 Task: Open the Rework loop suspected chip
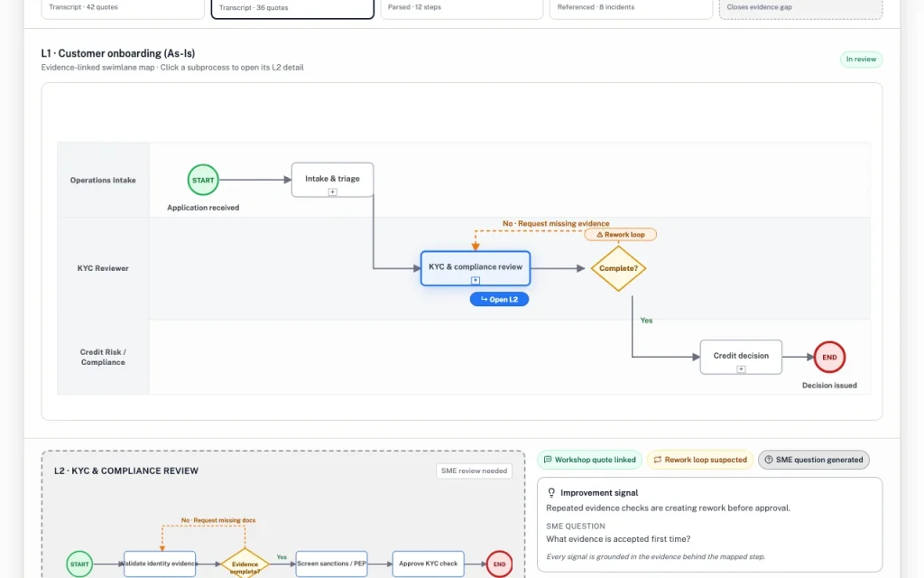coord(700,460)
